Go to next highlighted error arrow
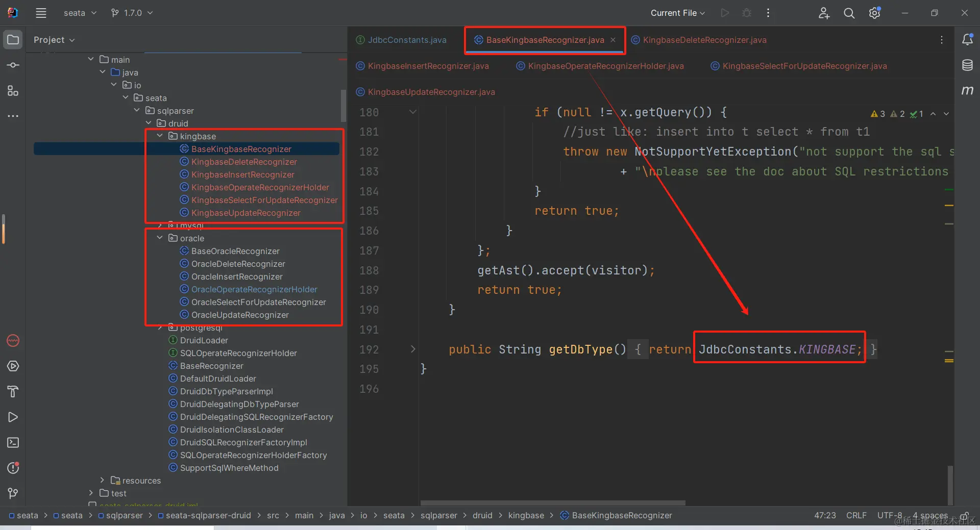The width and height of the screenshot is (980, 530). click(946, 114)
